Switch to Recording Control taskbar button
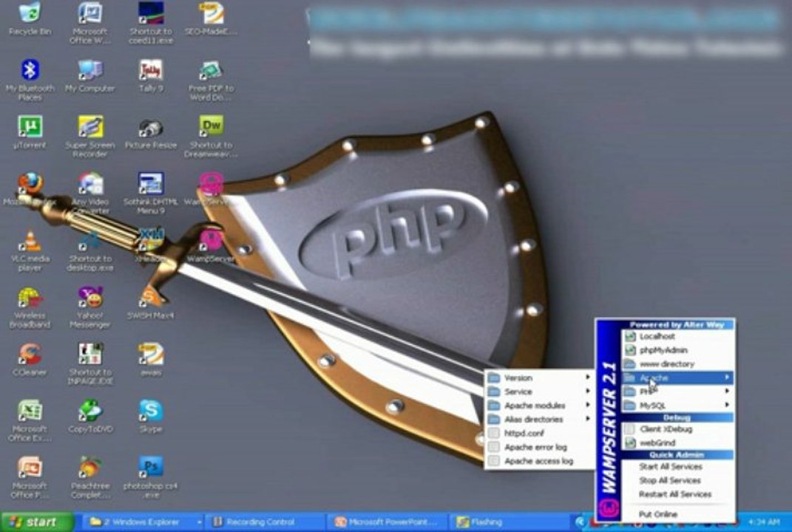Viewport: 792px width, 532px height. (265, 522)
